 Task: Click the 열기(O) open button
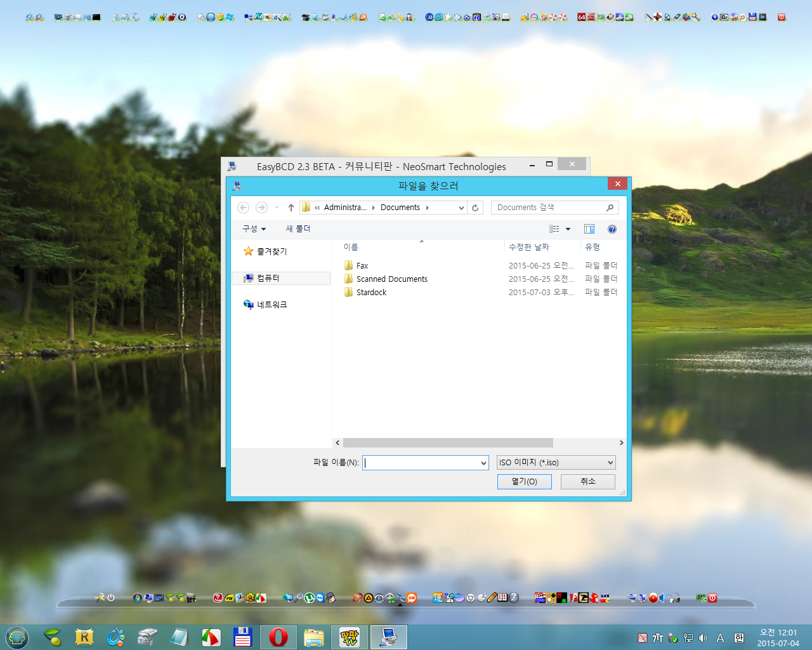click(525, 482)
